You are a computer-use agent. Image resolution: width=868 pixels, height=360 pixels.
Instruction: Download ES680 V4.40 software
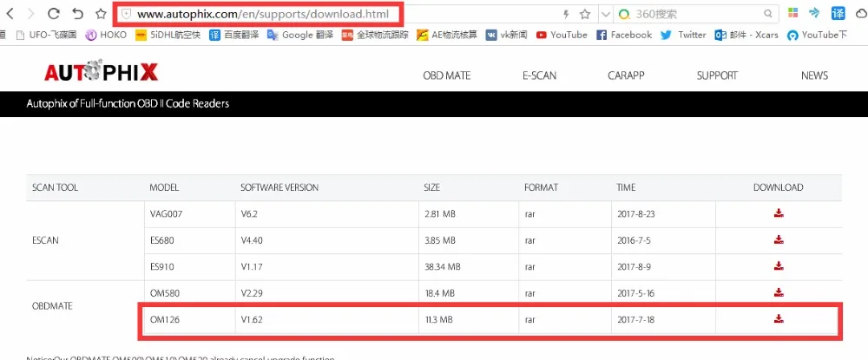pos(779,239)
